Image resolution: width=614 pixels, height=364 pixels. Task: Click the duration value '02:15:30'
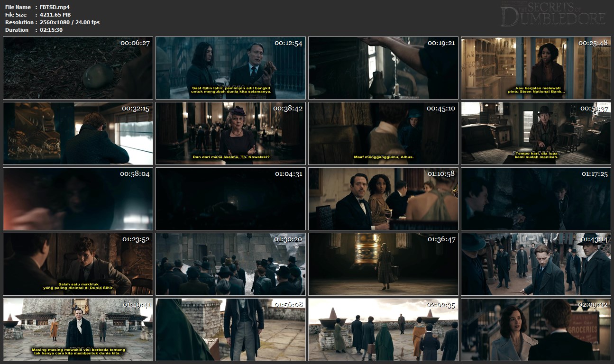(51, 30)
